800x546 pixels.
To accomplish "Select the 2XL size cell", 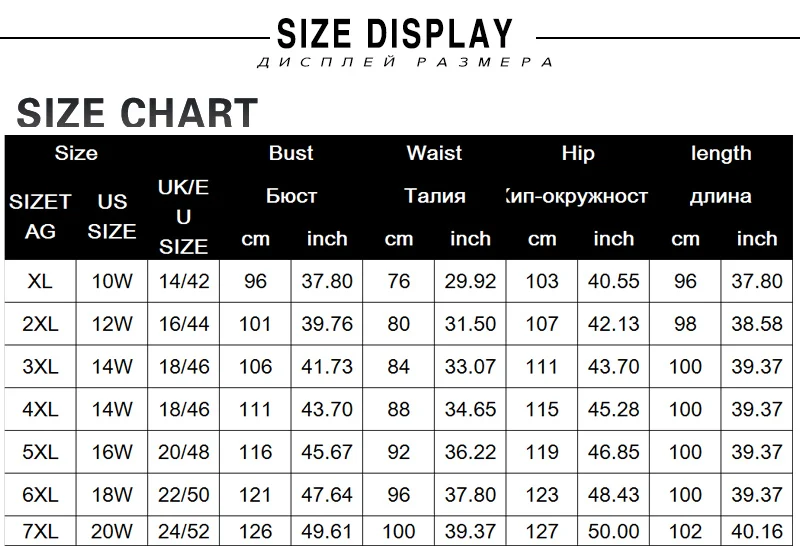I will coord(40,324).
